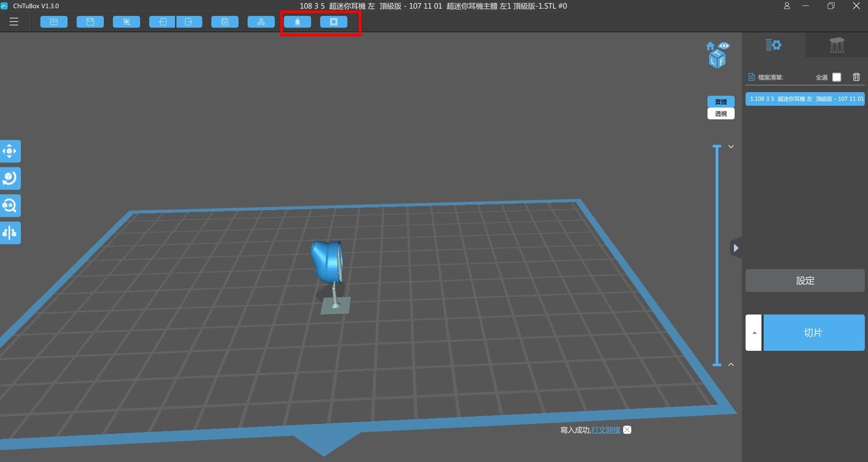Open the supports tab in right panel
The height and width of the screenshot is (462, 868).
pos(837,45)
